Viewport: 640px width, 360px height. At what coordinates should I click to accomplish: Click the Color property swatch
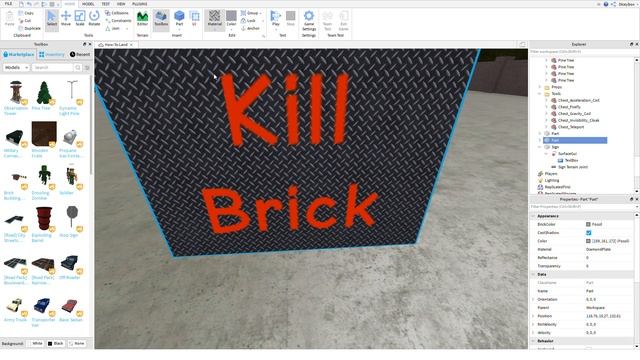coord(588,241)
